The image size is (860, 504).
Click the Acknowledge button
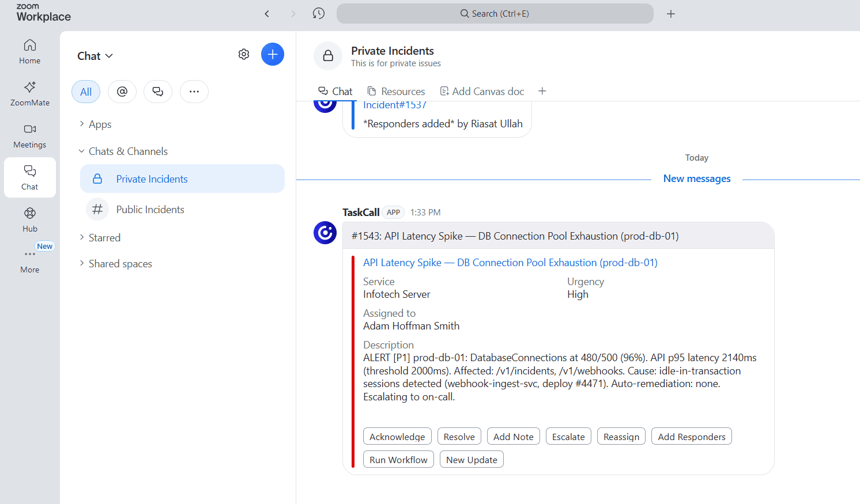(397, 437)
